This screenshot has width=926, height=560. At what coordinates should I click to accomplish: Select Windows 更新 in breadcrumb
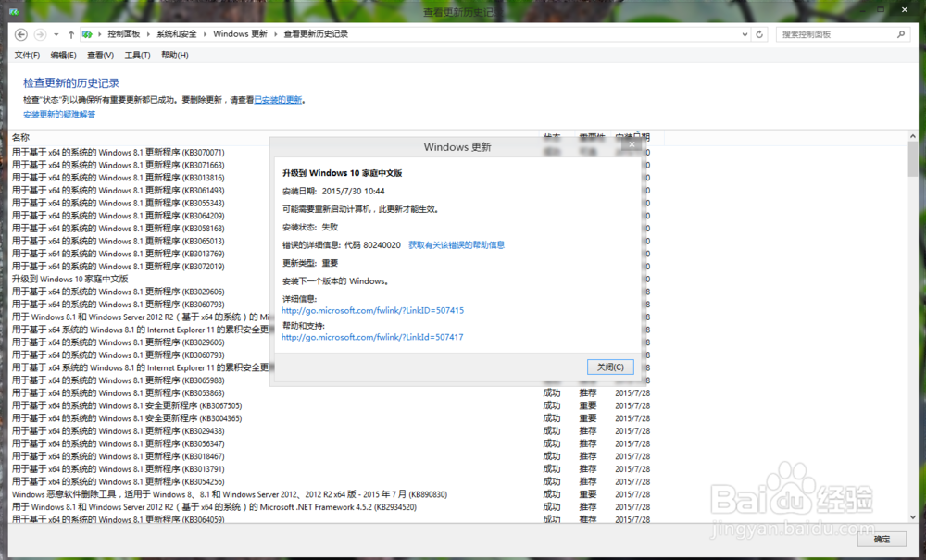pos(241,34)
